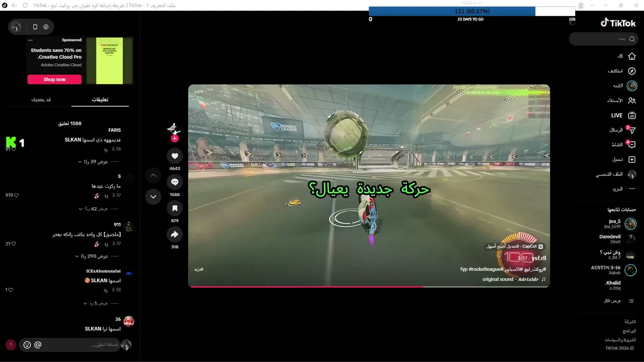
Task: Open the AUSTIN 3-16 followed account
Action: (x=614, y=270)
